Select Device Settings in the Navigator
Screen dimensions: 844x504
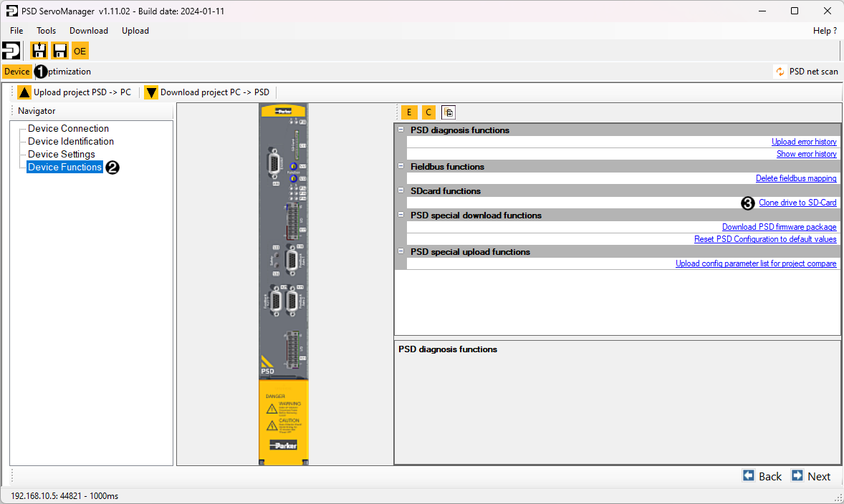coord(62,155)
